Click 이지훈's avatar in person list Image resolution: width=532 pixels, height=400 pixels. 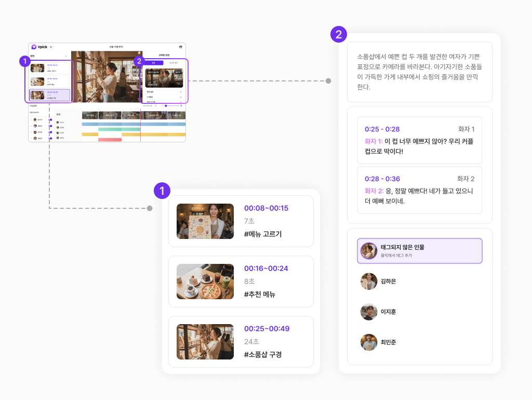coord(369,312)
